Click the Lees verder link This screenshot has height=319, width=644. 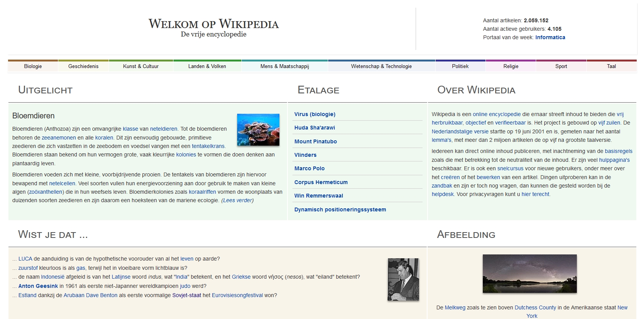pos(238,200)
